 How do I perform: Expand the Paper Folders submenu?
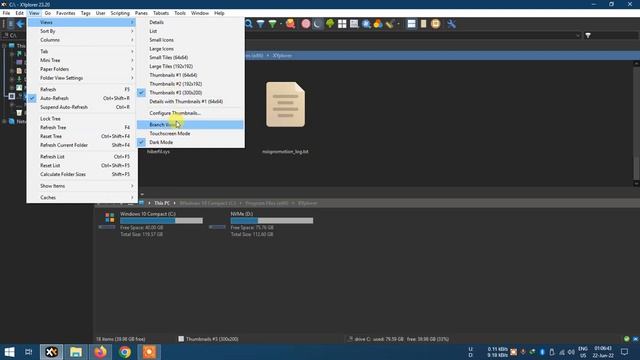[82, 69]
